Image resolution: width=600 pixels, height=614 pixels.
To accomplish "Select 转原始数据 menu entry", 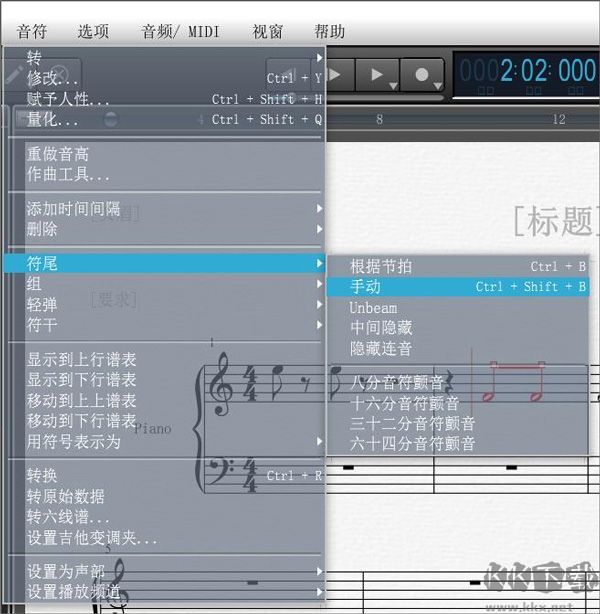I will pos(165,497).
